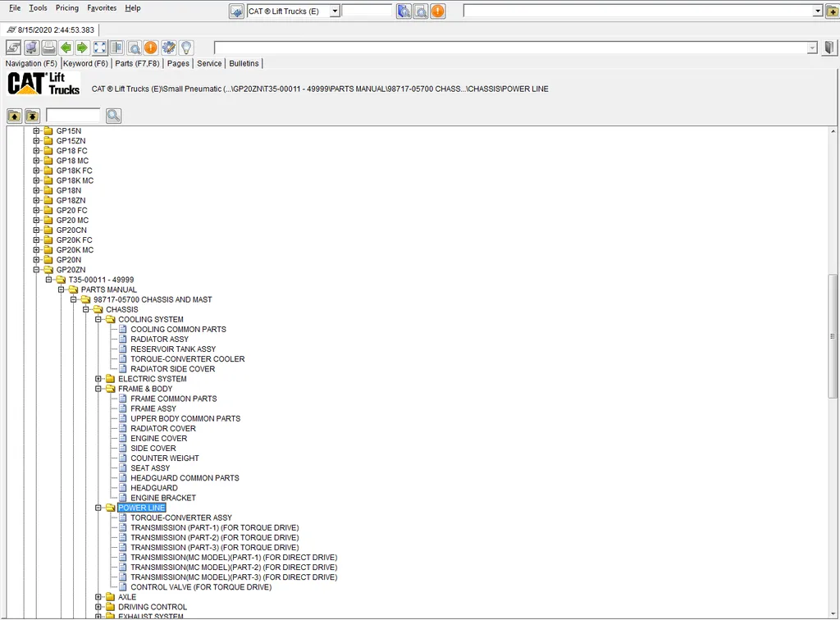Open the TORQUE-CONVERTER COOLER page
The width and height of the screenshot is (840, 620).
188,358
